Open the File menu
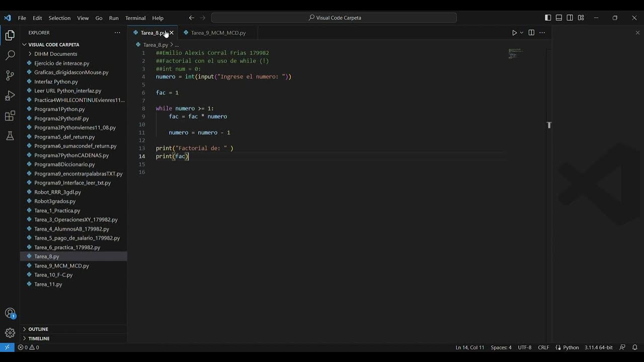The height and width of the screenshot is (362, 644). click(x=22, y=18)
